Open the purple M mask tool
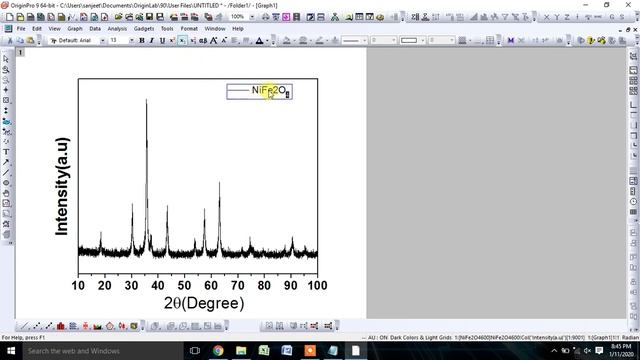Screen dimensions: 640x360 point(510,40)
